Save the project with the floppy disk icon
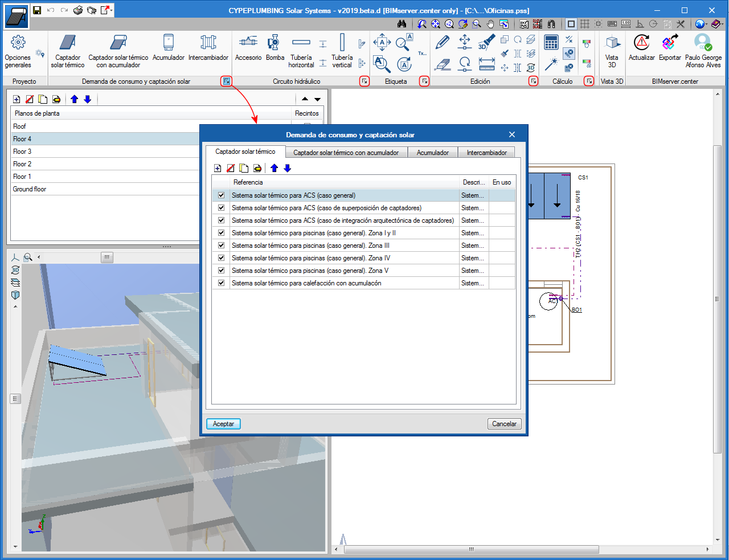The image size is (729, 560). click(x=37, y=10)
